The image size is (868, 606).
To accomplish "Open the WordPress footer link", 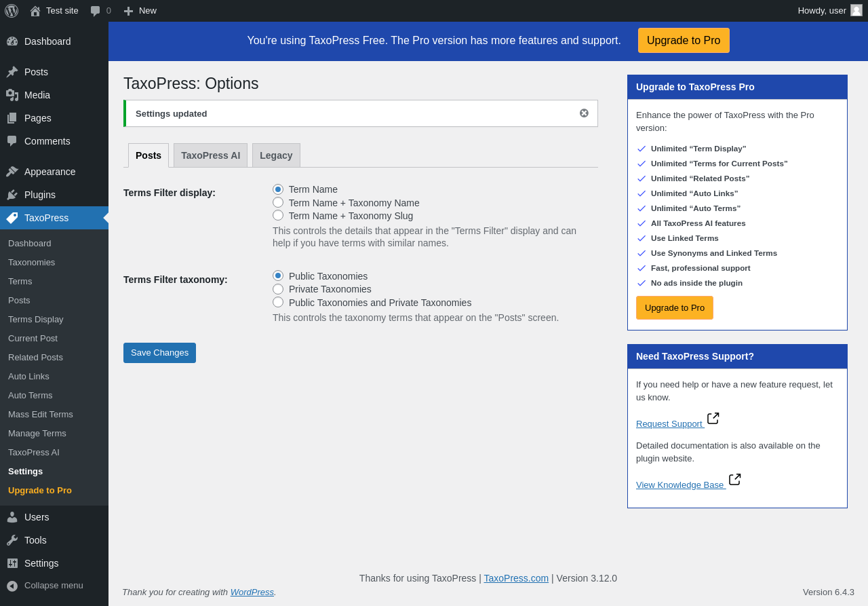I will click(252, 592).
